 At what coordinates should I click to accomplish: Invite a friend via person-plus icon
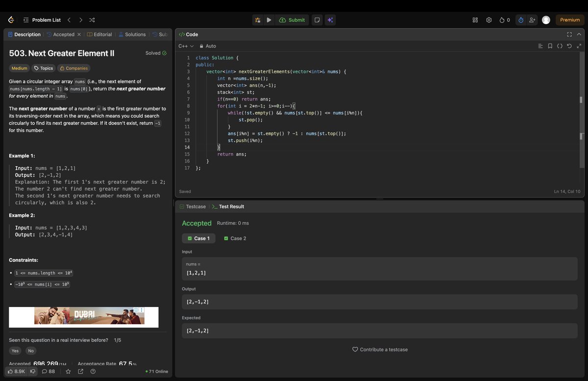tap(532, 20)
